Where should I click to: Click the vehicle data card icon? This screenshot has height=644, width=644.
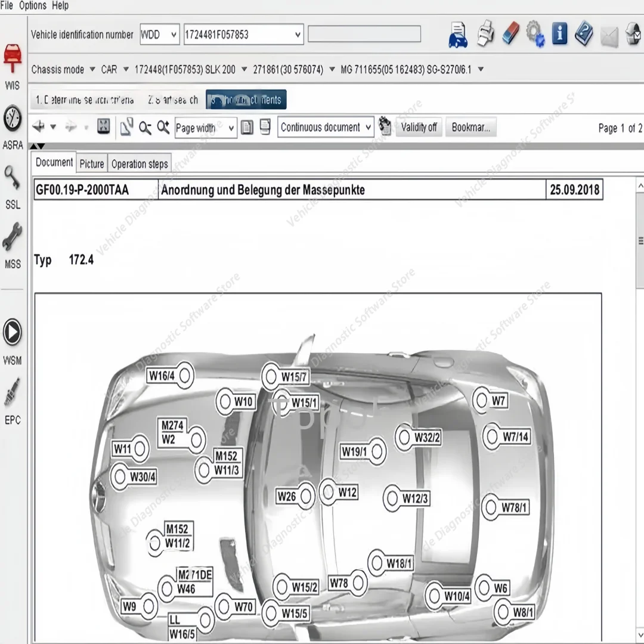tap(458, 35)
